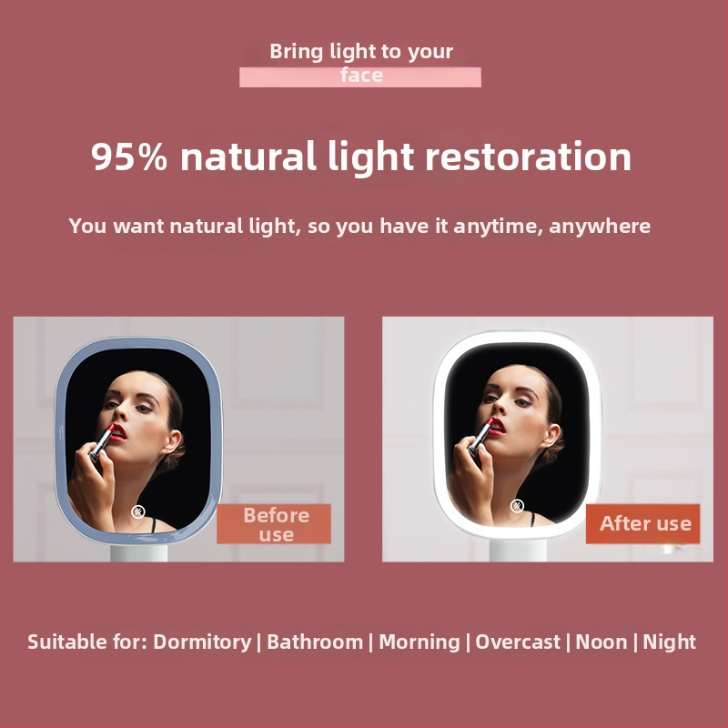Click the white mirror stand in left photo
728x728 pixels.
[x=139, y=553]
